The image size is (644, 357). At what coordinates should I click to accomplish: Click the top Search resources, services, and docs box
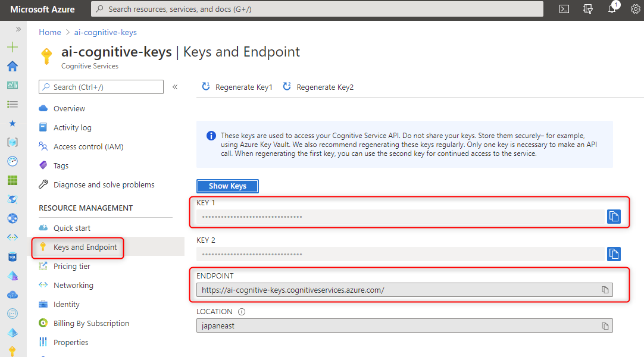[317, 9]
